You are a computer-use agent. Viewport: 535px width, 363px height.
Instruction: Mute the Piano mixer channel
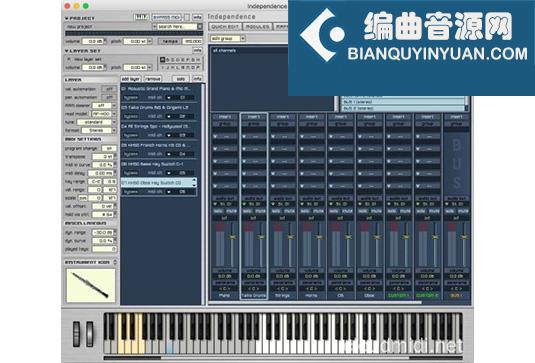pos(231,211)
